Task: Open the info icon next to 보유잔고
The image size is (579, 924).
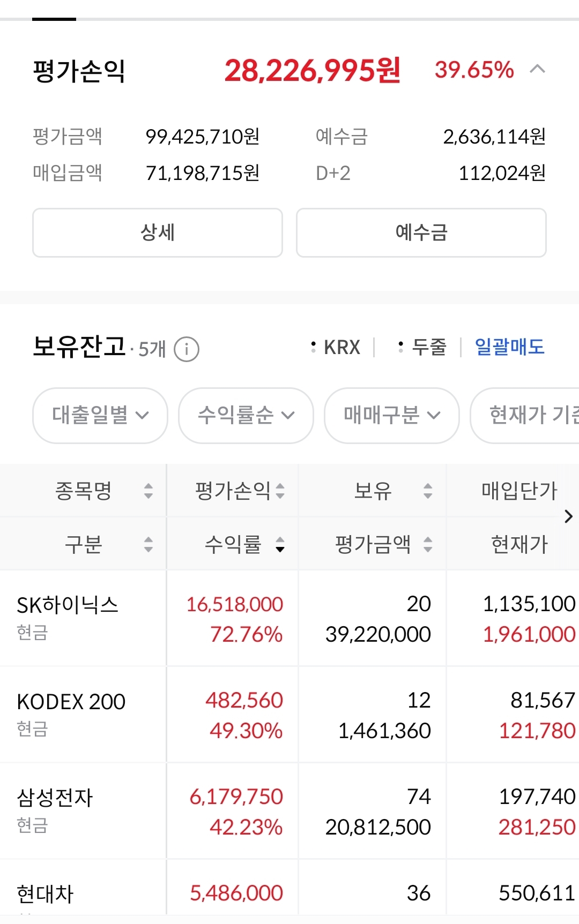Action: (x=187, y=349)
